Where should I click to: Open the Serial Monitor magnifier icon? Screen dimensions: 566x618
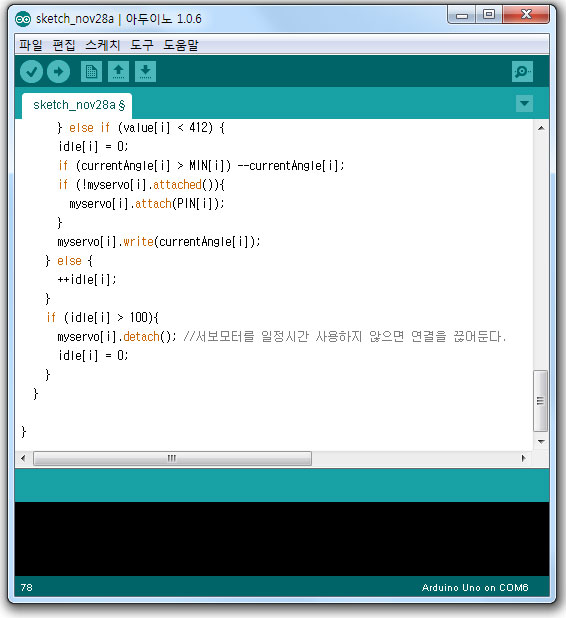tap(522, 72)
